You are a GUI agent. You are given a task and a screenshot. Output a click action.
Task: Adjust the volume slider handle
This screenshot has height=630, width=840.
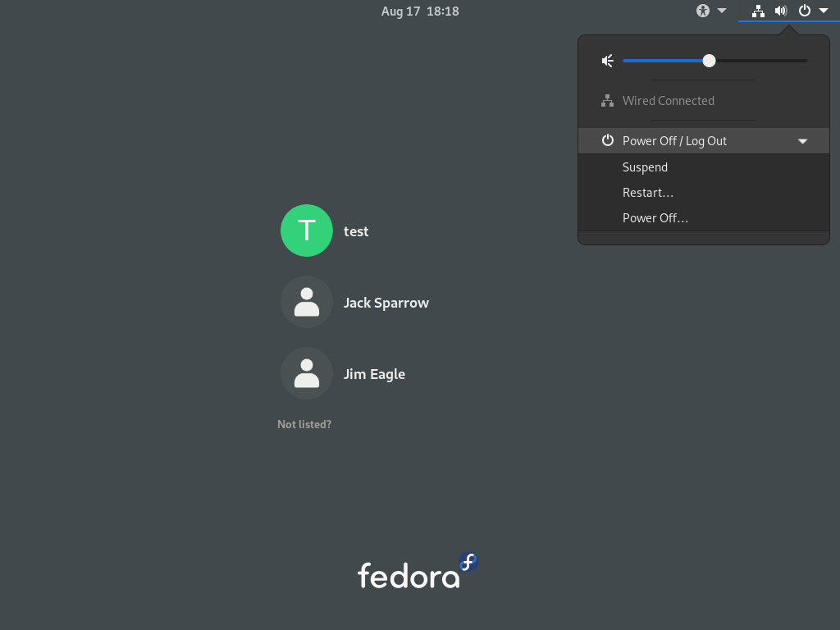tap(709, 61)
